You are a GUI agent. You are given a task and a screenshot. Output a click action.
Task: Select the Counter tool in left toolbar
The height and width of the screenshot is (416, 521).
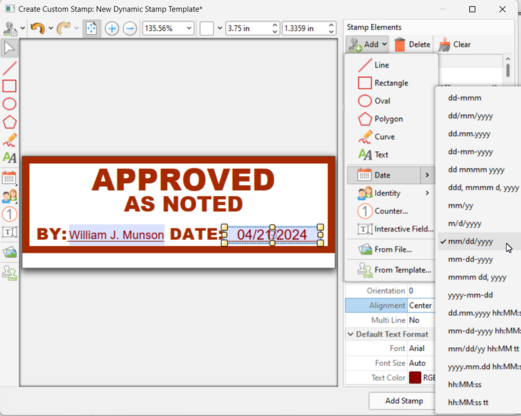[9, 214]
